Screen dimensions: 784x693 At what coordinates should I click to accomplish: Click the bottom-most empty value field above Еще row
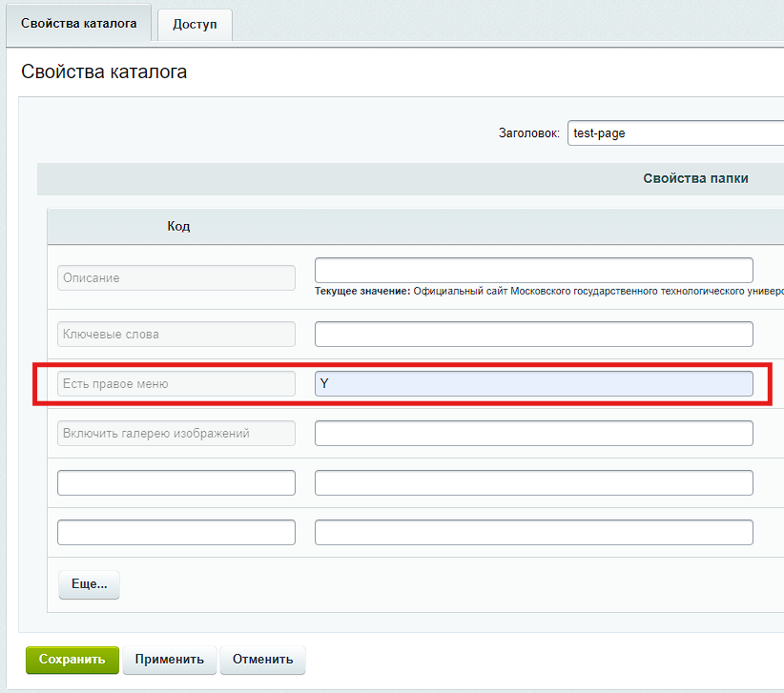point(533,532)
